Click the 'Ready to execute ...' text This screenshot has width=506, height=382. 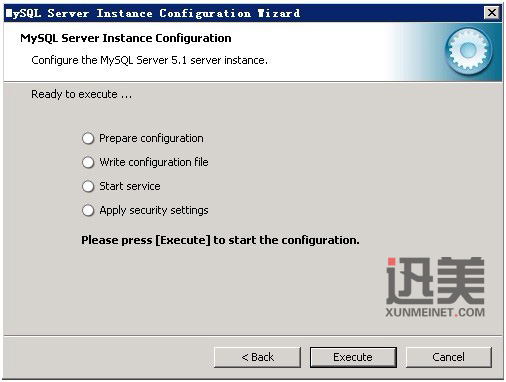pos(82,94)
